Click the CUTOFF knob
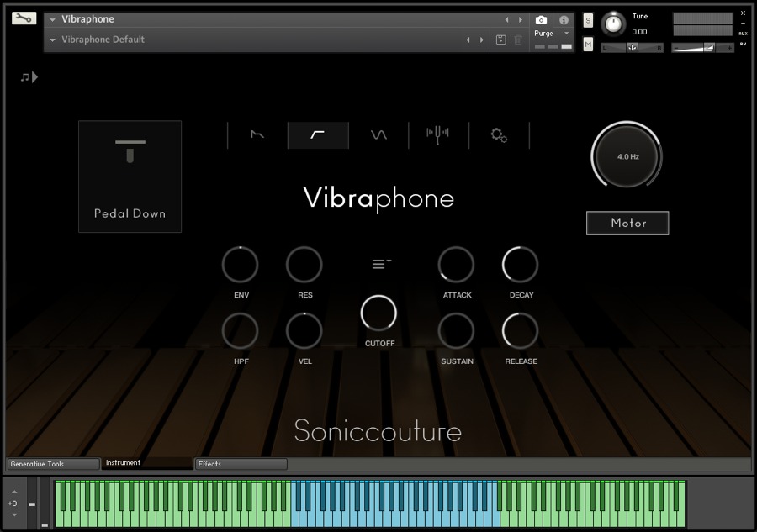This screenshot has height=532, width=757. coord(378,313)
